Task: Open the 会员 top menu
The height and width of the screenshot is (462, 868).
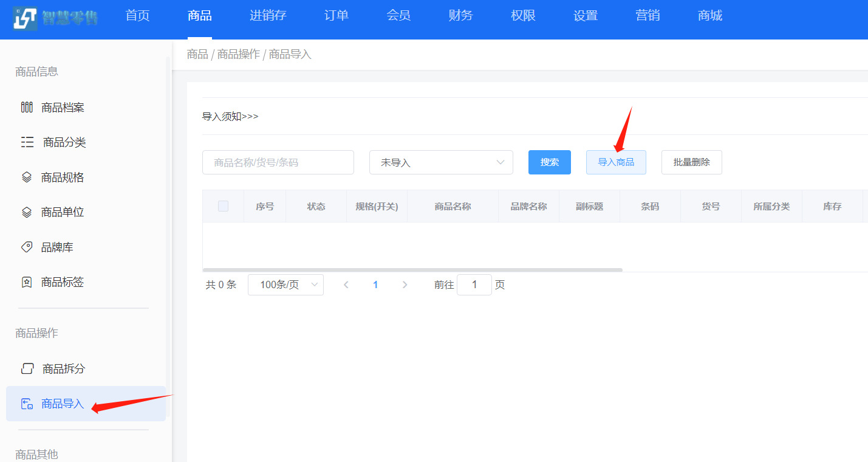Action: [398, 16]
